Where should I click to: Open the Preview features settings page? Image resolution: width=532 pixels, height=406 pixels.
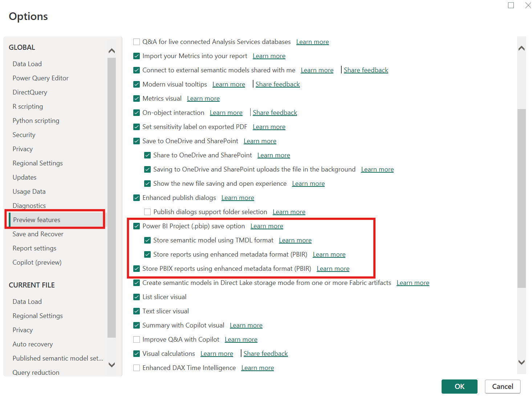tap(37, 220)
